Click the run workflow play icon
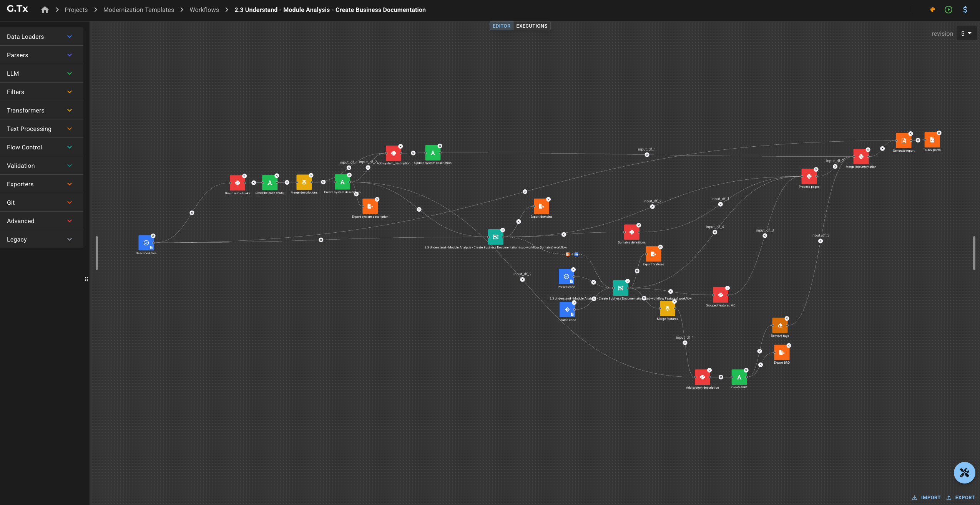 coord(948,10)
